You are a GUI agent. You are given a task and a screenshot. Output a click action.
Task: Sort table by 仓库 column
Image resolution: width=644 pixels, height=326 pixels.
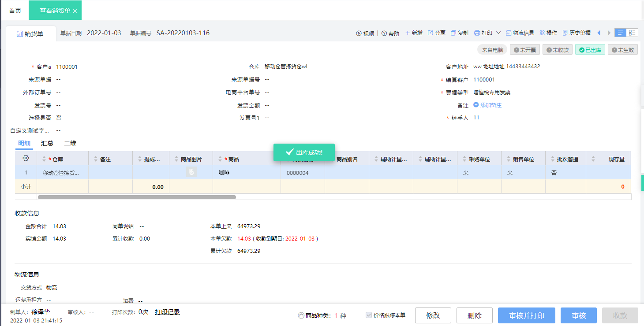coord(44,159)
